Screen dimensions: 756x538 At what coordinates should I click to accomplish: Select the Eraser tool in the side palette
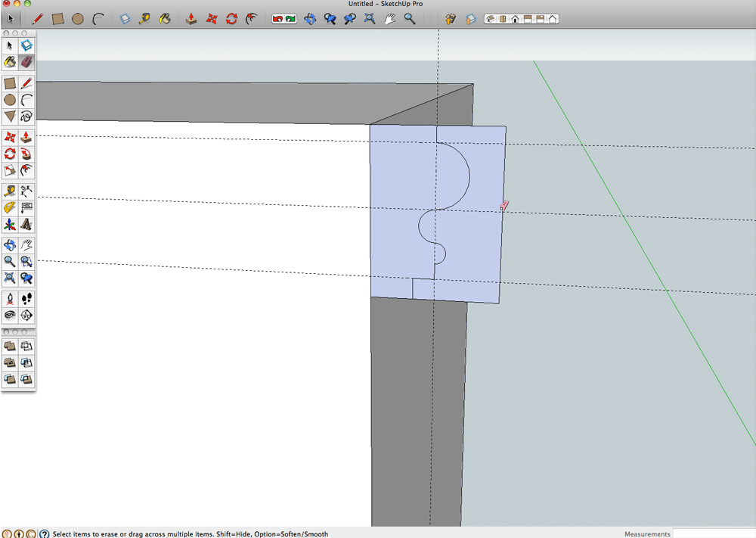tap(26, 62)
